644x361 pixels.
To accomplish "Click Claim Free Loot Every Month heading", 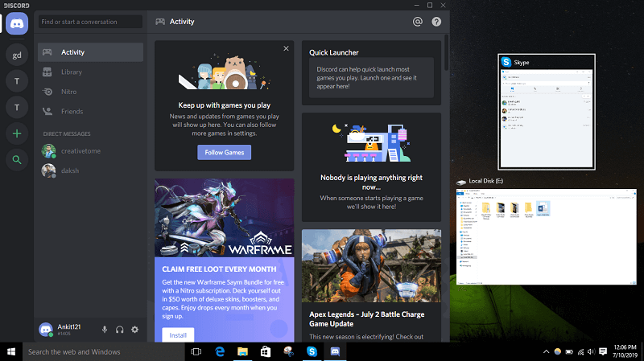I will (x=219, y=269).
